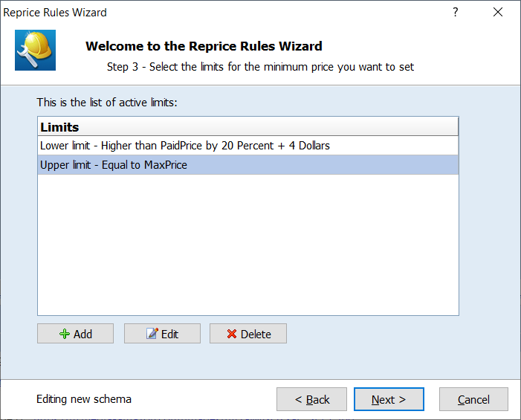
Task: Click the Limits column header
Action: click(x=248, y=126)
